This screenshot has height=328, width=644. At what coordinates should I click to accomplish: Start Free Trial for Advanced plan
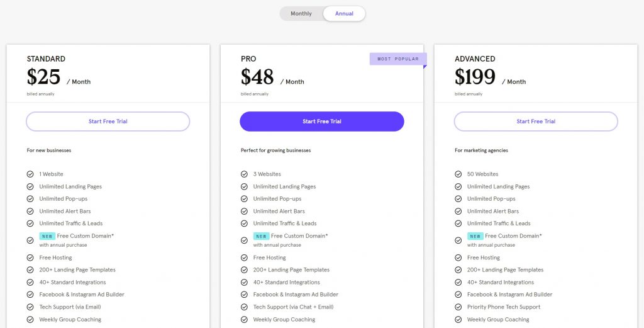[x=536, y=122]
